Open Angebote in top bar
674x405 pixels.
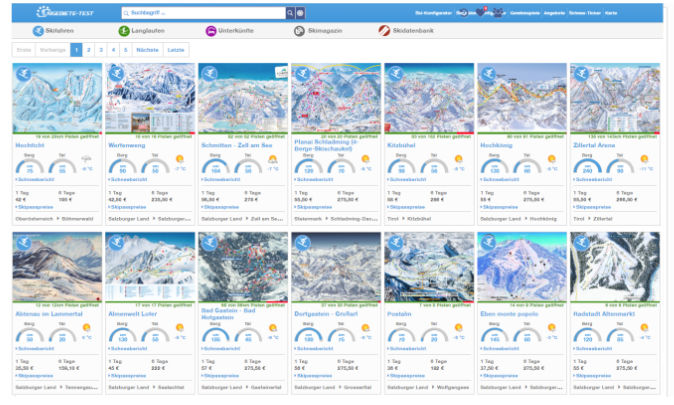[x=554, y=13]
